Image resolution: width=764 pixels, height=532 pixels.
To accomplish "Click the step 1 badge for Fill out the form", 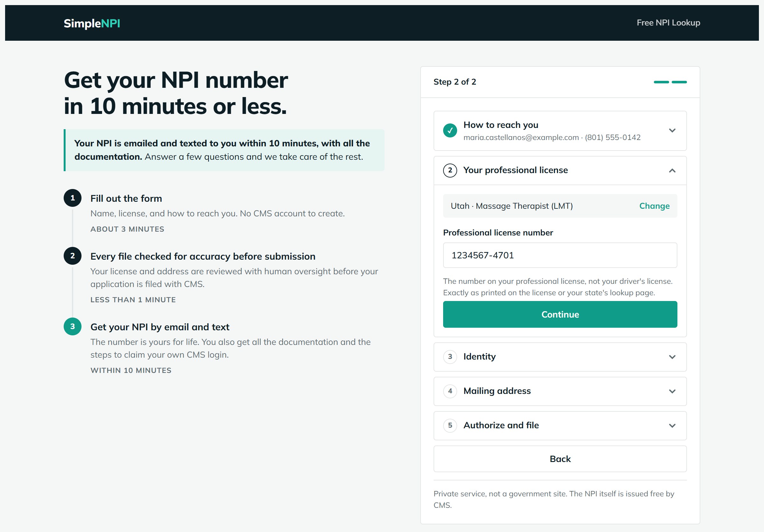I will pos(73,198).
